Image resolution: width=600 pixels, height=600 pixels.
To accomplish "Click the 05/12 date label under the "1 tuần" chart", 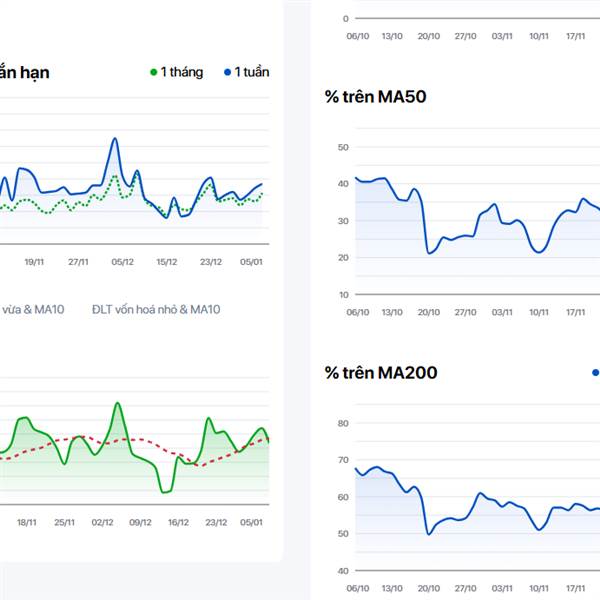I will [122, 262].
